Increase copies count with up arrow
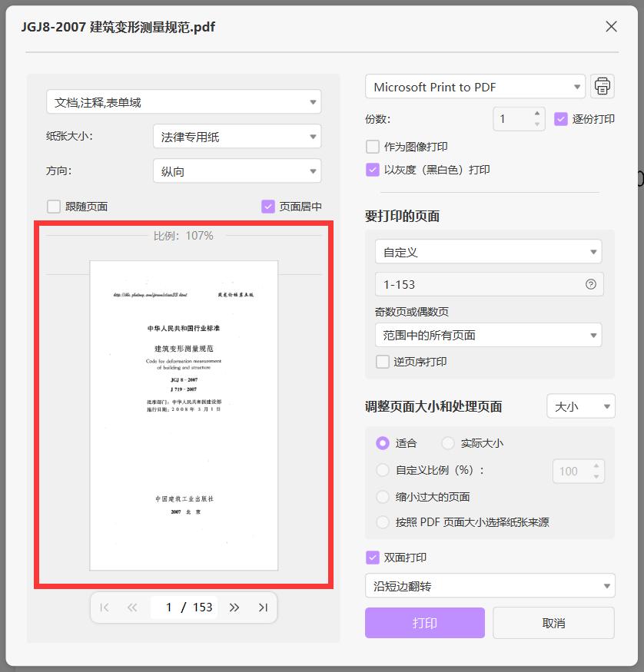Viewport: 644px width, 672px height. [x=537, y=113]
